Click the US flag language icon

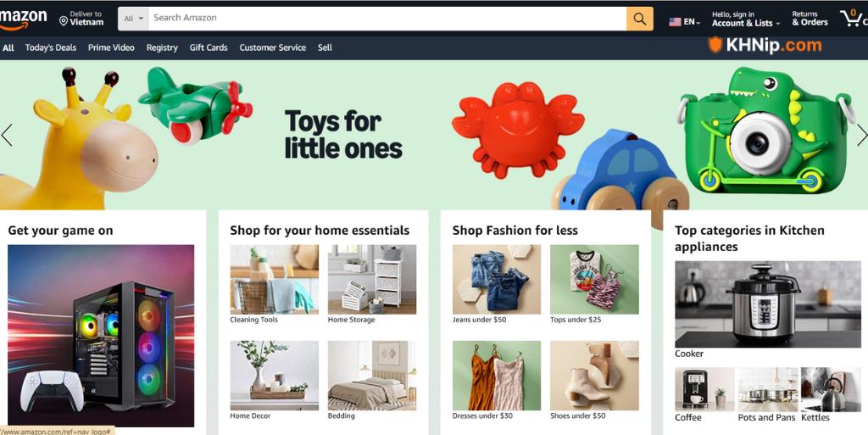point(675,22)
